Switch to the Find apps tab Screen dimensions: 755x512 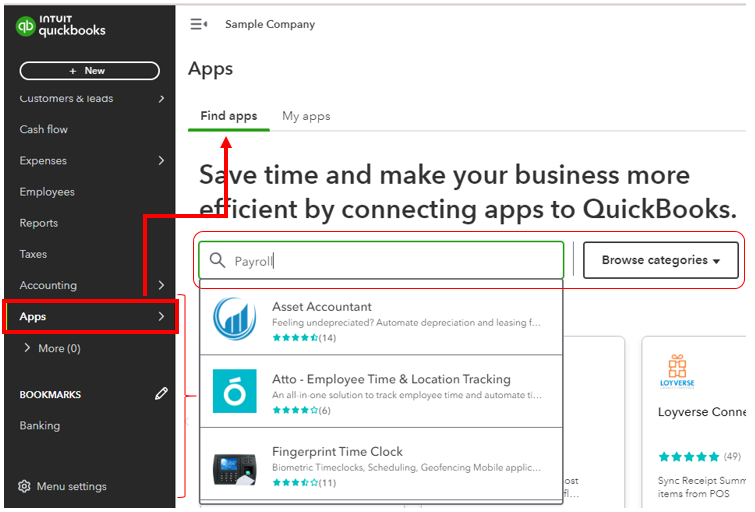click(x=229, y=116)
